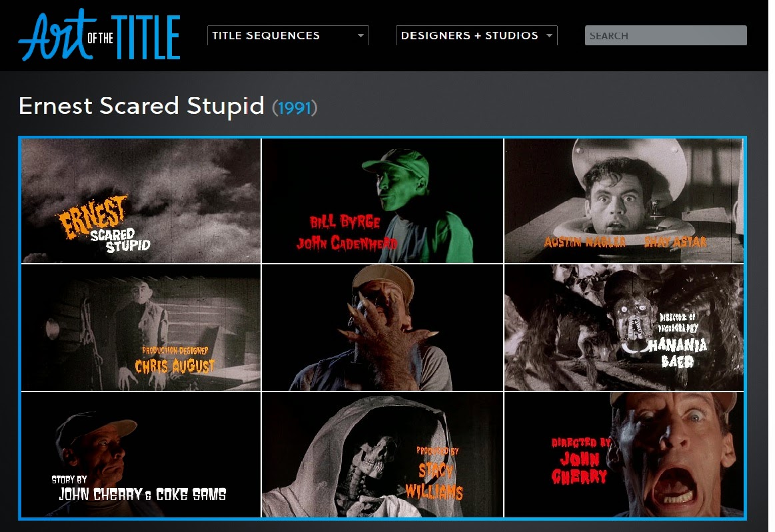The image size is (775, 532).
Task: Expand the Designers + Studios dropdown
Action: (x=476, y=35)
